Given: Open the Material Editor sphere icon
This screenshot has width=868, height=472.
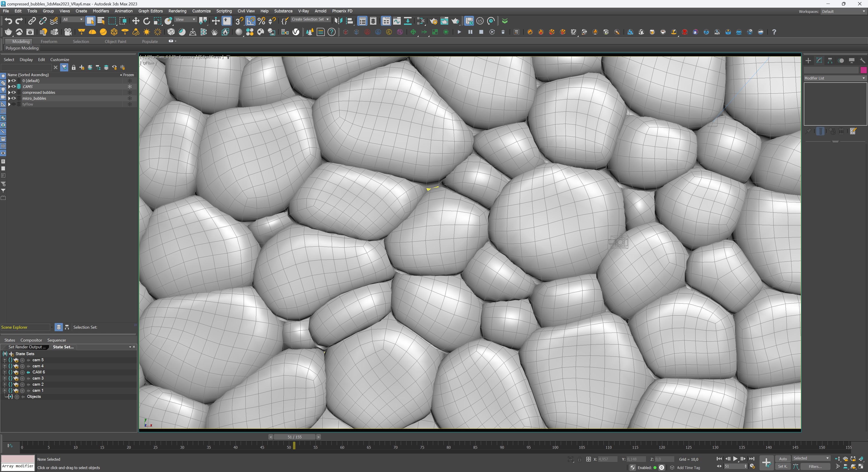Looking at the screenshot, I should coord(239,32).
